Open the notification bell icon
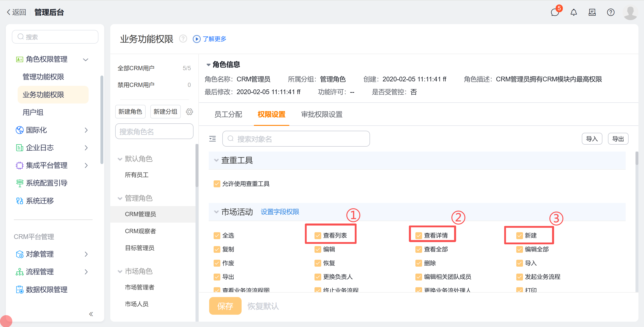 pyautogui.click(x=574, y=12)
